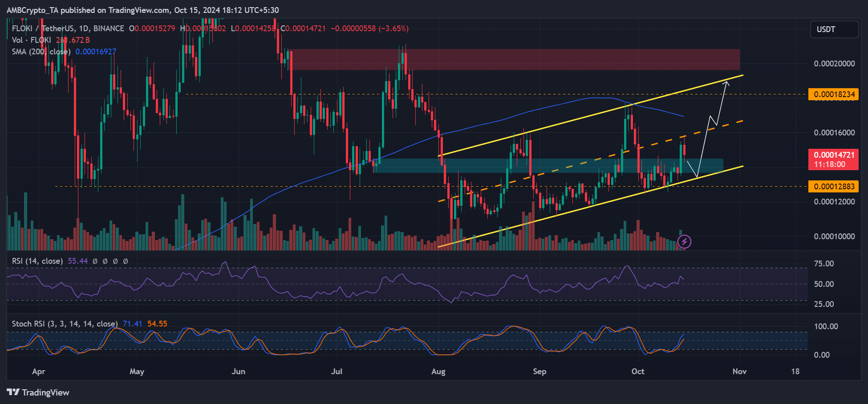This screenshot has width=868, height=404.
Task: Click the red current price label 0.00014721
Action: click(834, 159)
